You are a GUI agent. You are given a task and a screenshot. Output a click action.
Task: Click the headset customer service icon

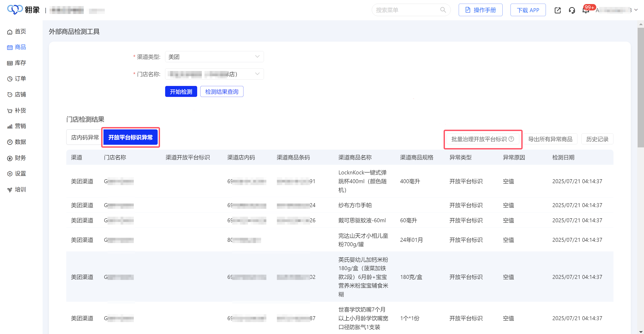[x=572, y=10]
